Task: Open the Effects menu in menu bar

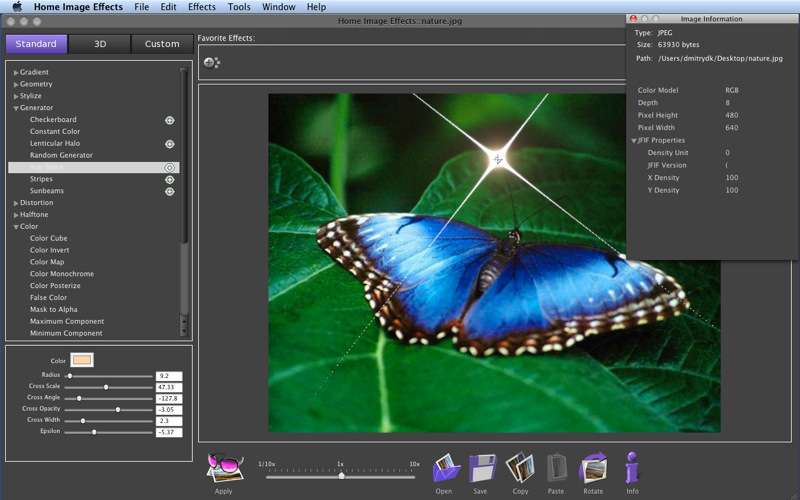Action: 201,7
